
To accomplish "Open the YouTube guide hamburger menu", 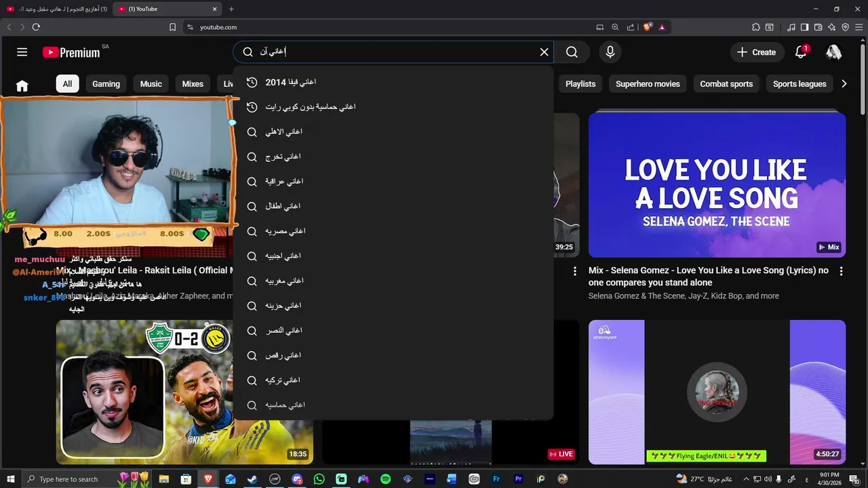I will [x=22, y=52].
